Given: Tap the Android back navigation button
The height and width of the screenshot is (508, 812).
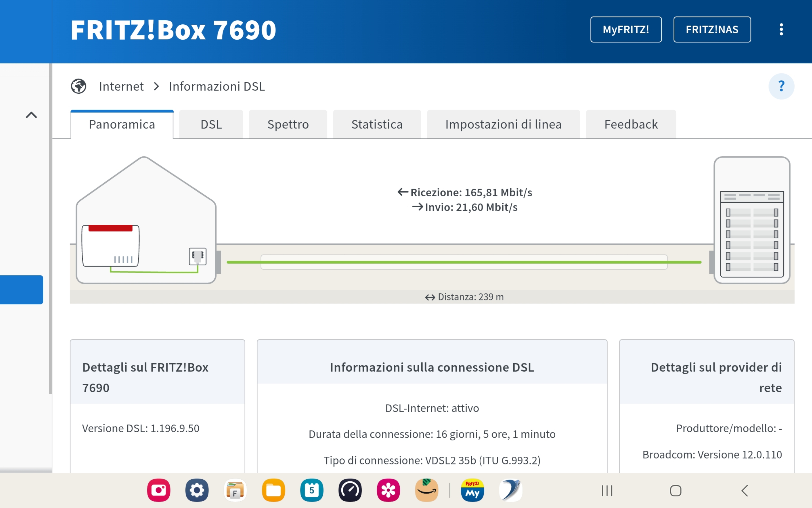Looking at the screenshot, I should (x=744, y=491).
